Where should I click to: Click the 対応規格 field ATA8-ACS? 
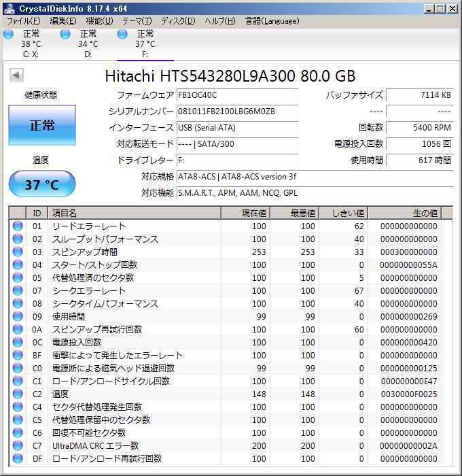(x=315, y=177)
